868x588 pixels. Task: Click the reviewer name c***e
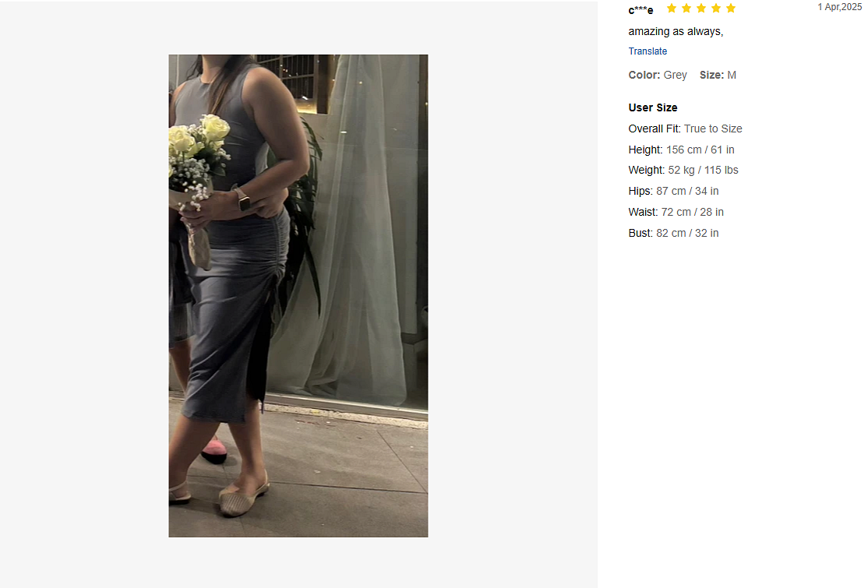click(640, 10)
